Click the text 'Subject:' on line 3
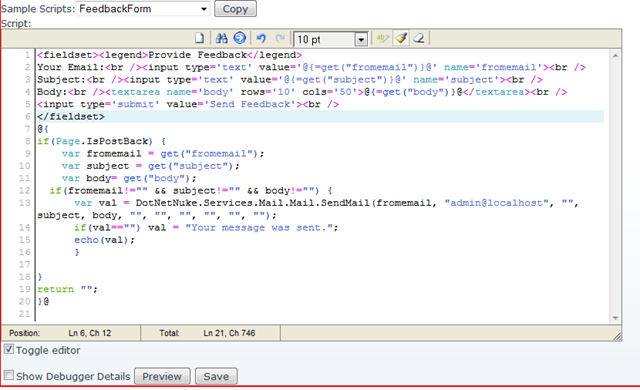640x390 pixels. 62,80
